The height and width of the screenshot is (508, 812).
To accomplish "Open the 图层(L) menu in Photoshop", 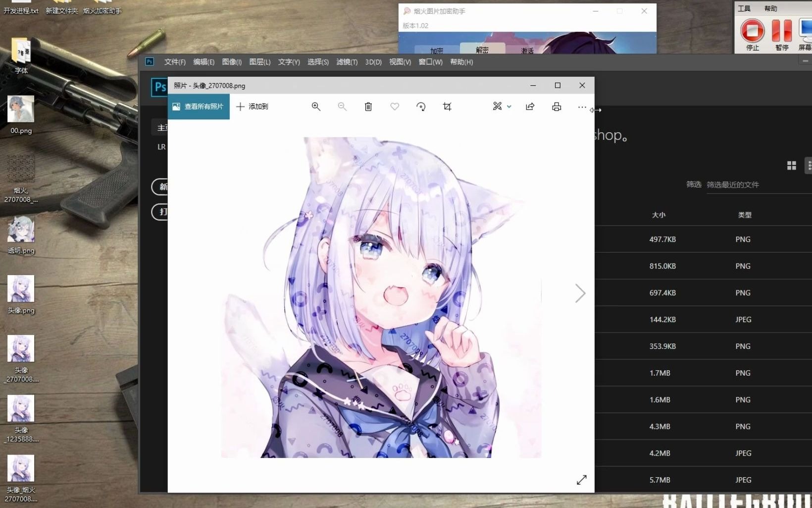I will point(260,62).
